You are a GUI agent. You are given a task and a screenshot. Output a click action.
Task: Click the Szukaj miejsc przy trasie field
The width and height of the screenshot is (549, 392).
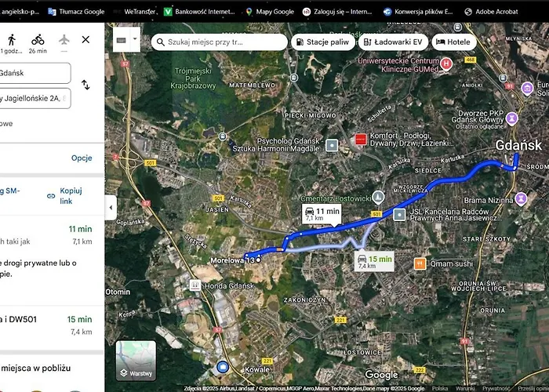(x=220, y=42)
